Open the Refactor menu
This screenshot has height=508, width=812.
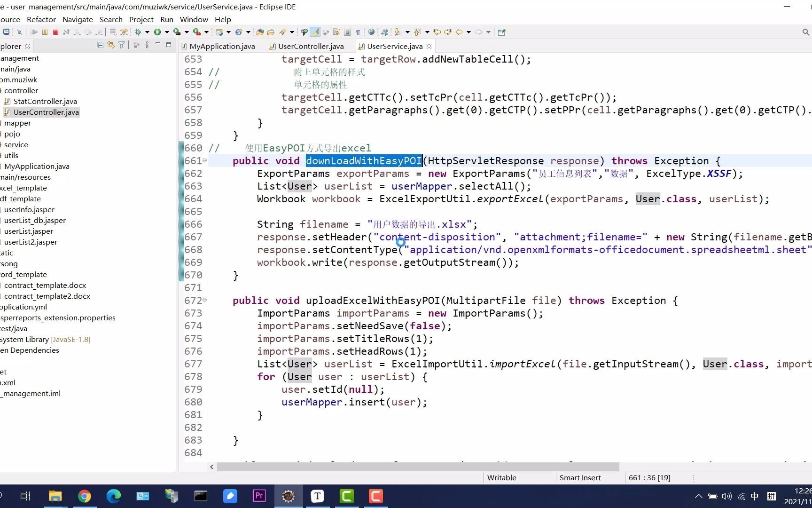(41, 19)
